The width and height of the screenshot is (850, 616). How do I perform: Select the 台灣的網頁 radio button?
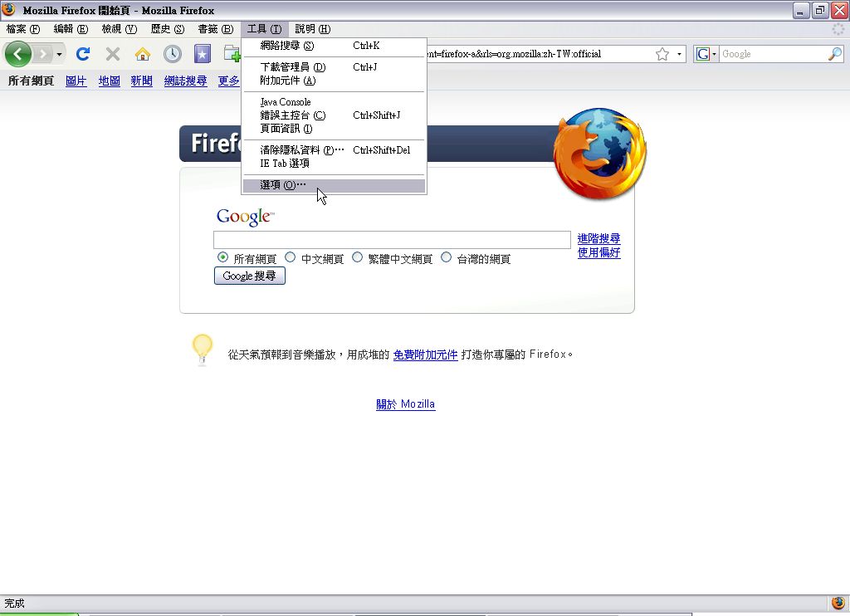tap(446, 257)
